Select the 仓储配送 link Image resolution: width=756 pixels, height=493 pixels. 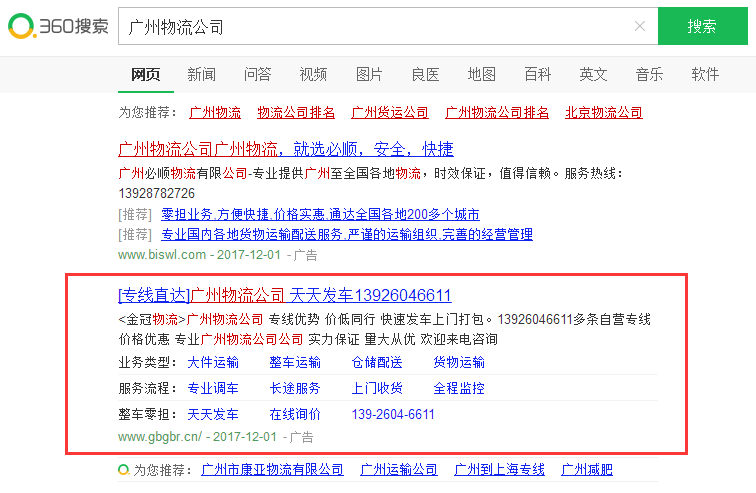[x=377, y=362]
